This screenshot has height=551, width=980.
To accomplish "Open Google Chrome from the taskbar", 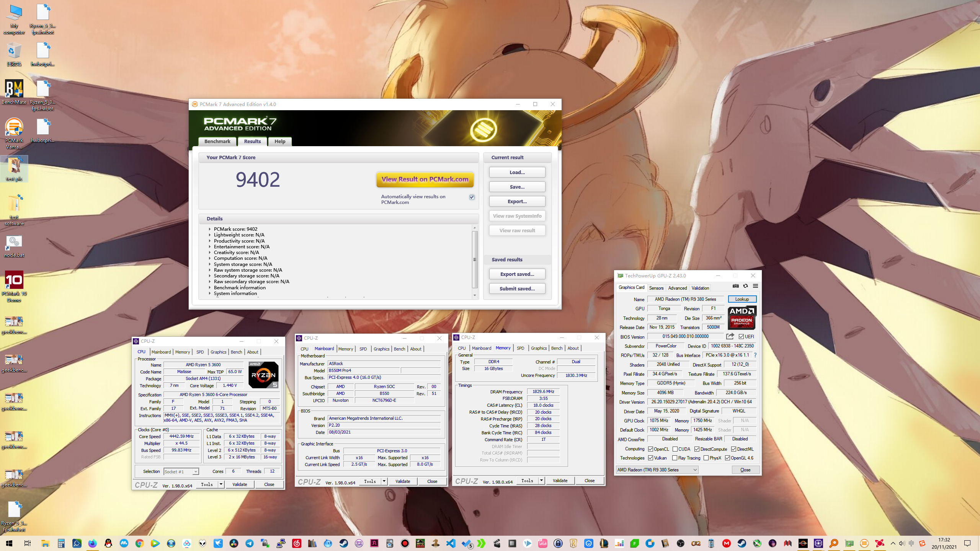I will click(x=139, y=543).
